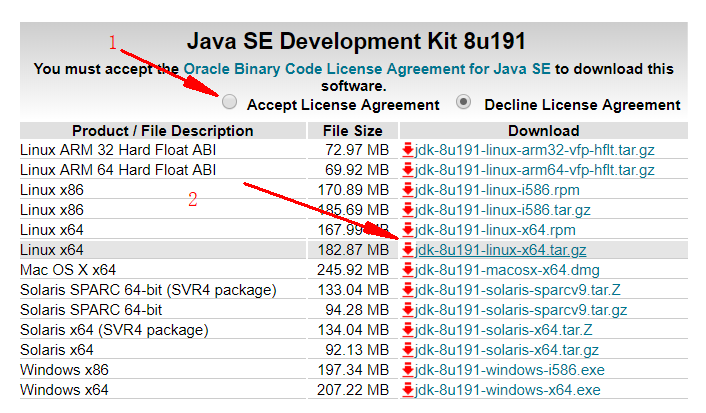Click the red download arrow for solaris-x64.tar.Z
The image size is (706, 413).
(408, 330)
